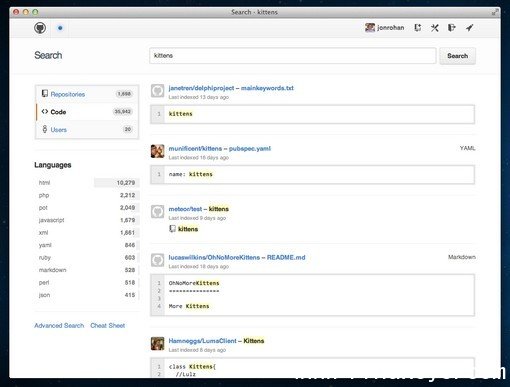This screenshot has height=387, width=510.
Task: Filter results by yaml language
Action: pos(87,245)
